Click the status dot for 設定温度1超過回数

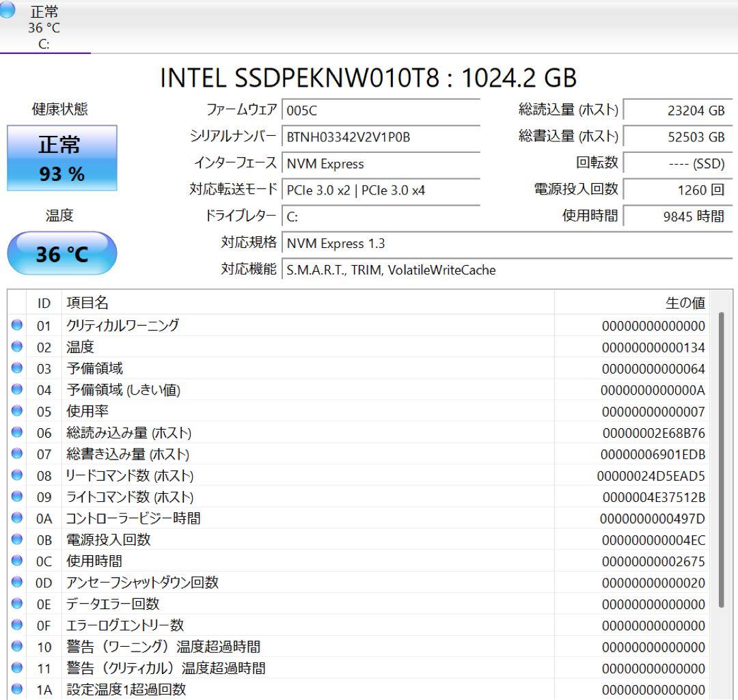point(16,690)
